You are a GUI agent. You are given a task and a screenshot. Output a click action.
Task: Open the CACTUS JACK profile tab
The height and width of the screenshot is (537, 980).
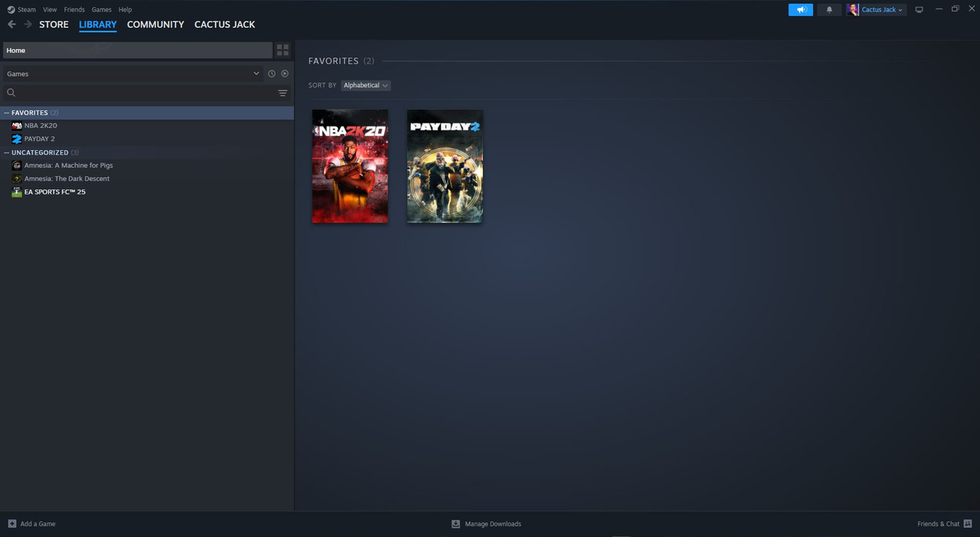(225, 25)
